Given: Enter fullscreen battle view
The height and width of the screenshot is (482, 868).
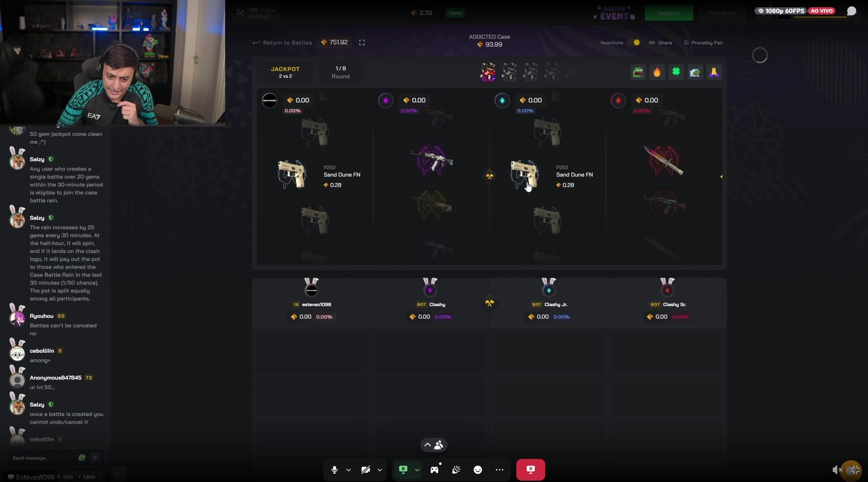Looking at the screenshot, I should click(x=362, y=43).
